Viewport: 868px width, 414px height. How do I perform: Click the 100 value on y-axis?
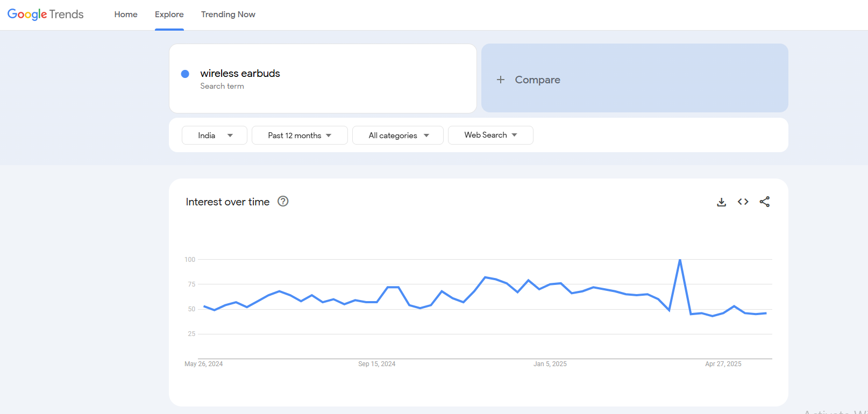[x=190, y=260]
